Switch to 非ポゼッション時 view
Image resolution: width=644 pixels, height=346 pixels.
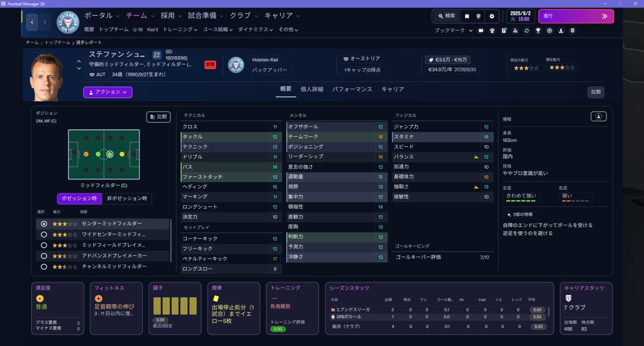tap(127, 198)
